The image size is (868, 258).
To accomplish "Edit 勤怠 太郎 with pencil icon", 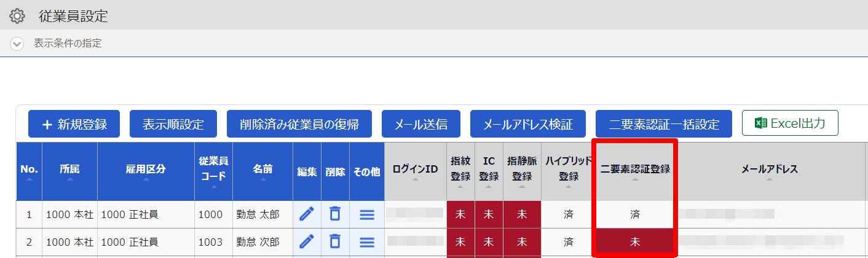I will pyautogui.click(x=307, y=214).
